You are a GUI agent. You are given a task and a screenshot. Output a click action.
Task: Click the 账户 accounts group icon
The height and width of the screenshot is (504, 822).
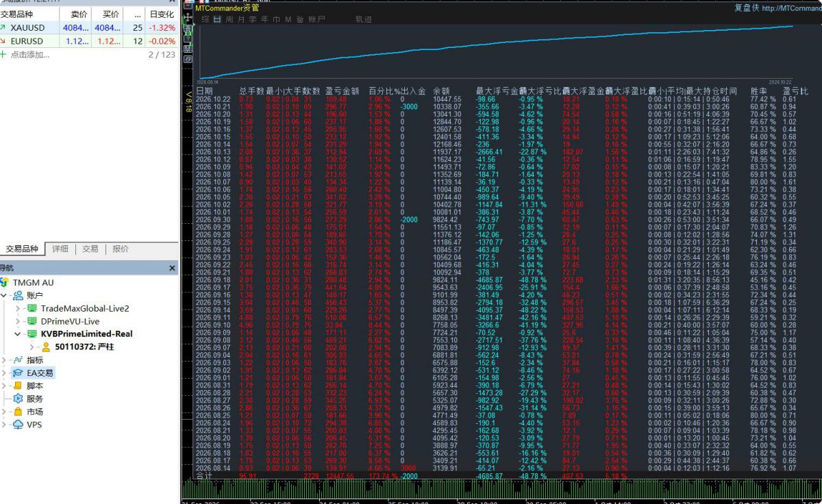point(18,295)
